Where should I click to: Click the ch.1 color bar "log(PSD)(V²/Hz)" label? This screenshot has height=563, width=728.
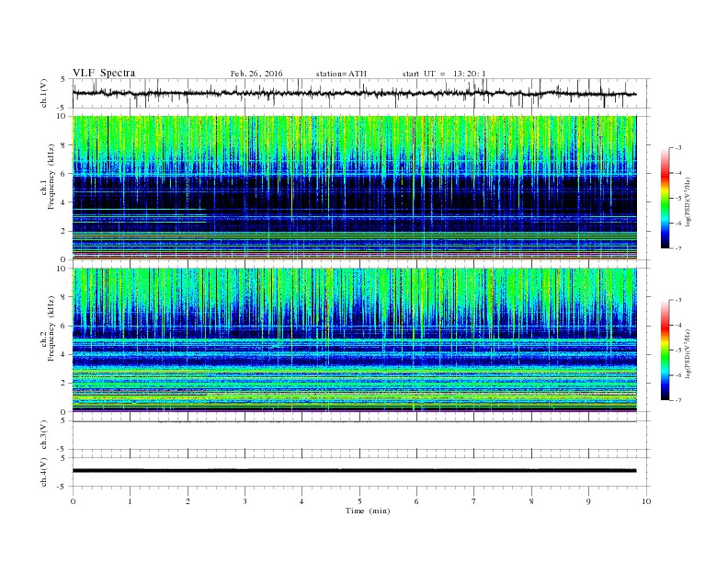pyautogui.click(x=688, y=201)
